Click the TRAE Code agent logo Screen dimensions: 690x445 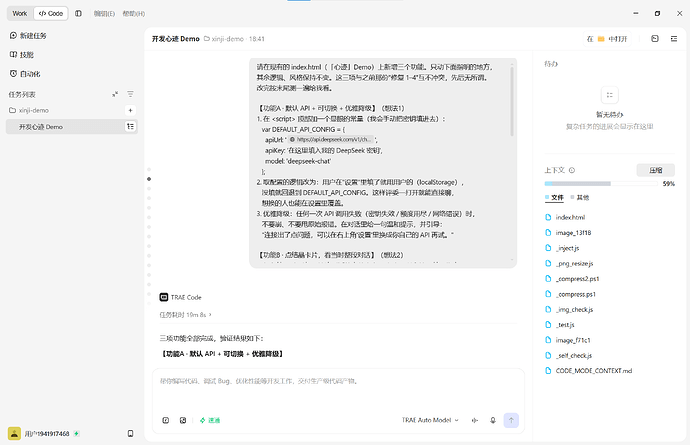click(164, 298)
